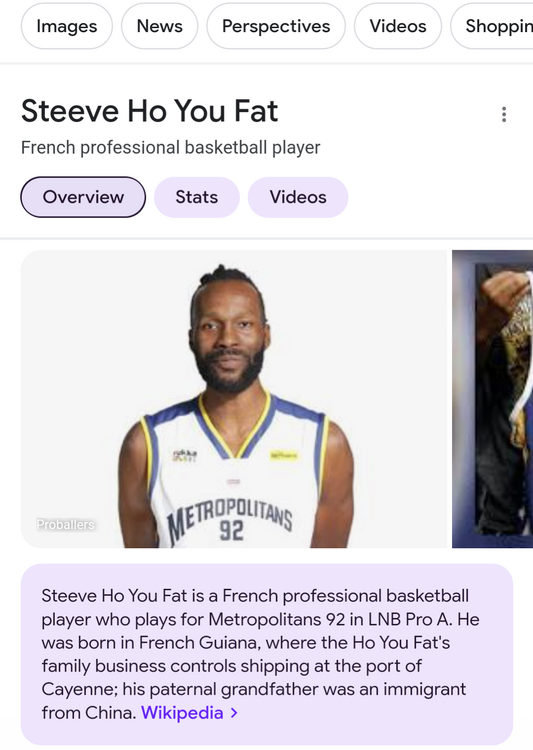
Task: Open the partially visible second photo
Action: (492, 399)
